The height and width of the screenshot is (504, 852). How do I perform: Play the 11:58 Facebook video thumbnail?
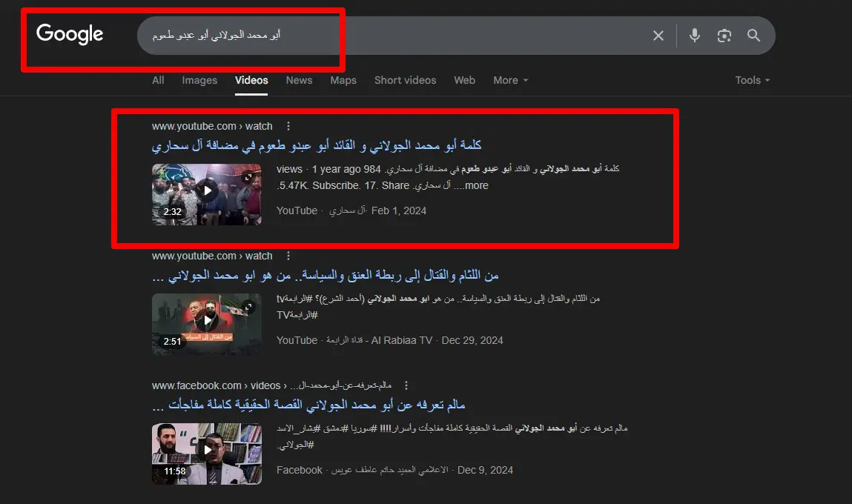[206, 454]
